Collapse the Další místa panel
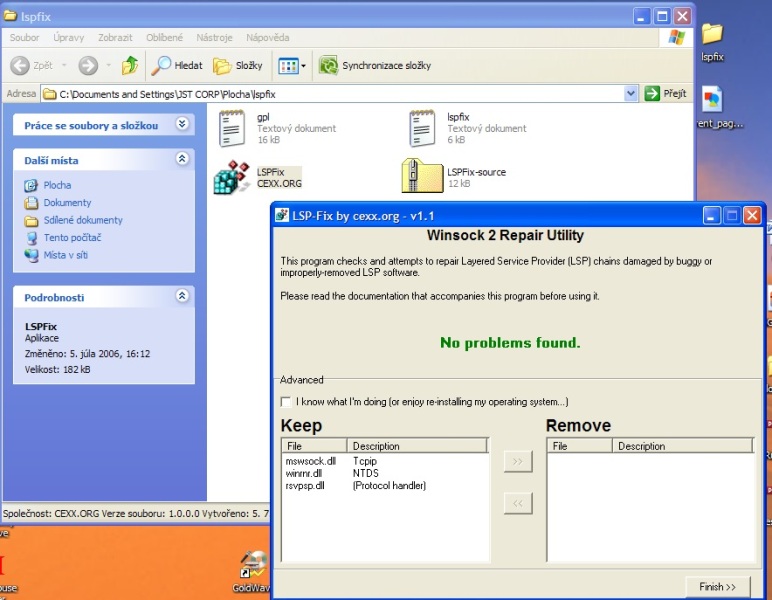 182,159
